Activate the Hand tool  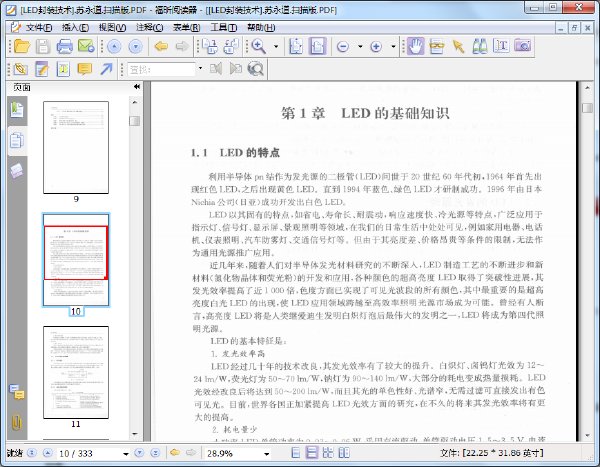tap(415, 46)
